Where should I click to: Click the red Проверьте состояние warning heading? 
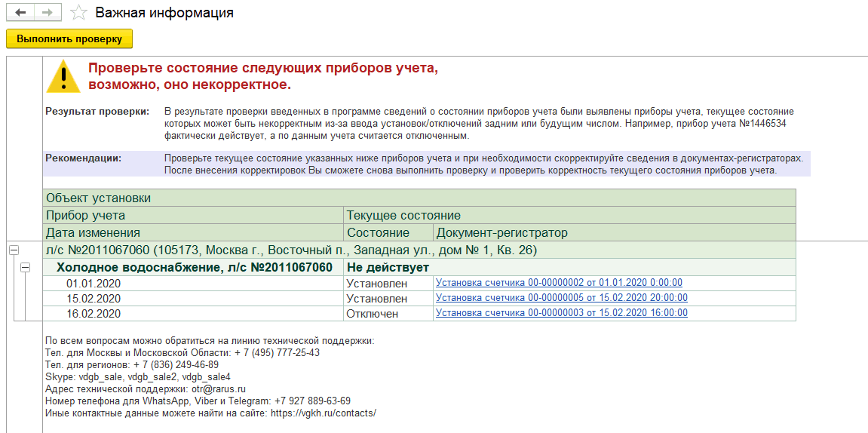[x=264, y=76]
